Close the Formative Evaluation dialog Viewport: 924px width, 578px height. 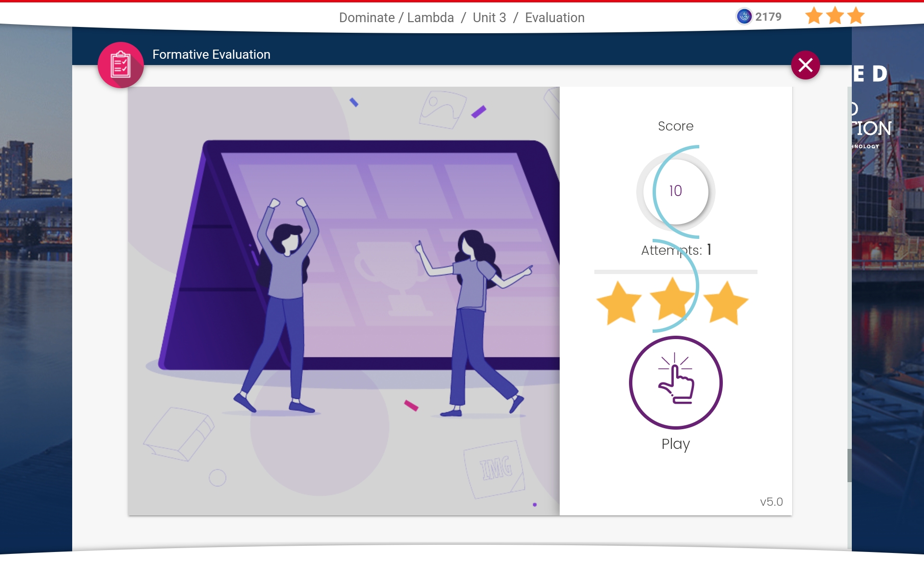coord(805,65)
